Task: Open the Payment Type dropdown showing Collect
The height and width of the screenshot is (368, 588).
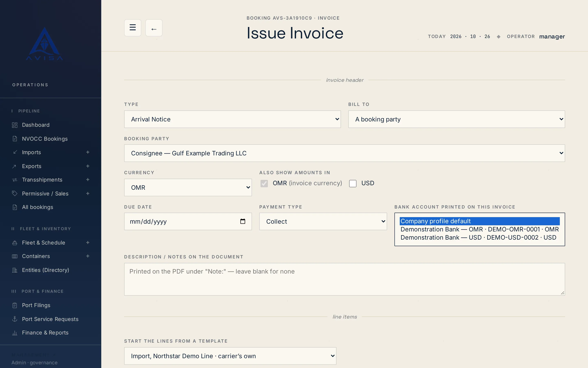Action: point(323,221)
